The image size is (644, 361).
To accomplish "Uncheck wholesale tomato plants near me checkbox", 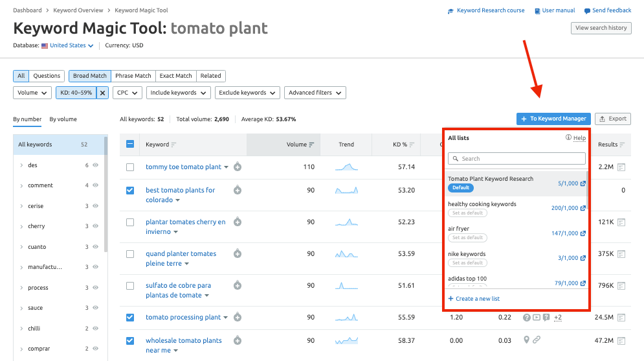I will tap(130, 340).
